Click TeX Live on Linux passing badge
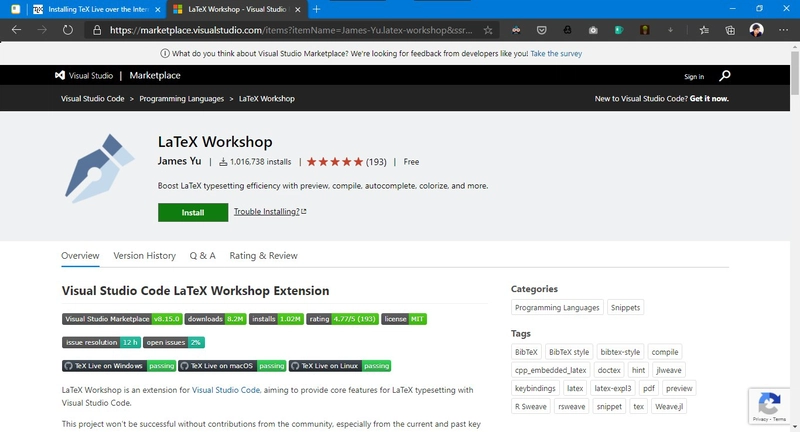800x432 pixels. pyautogui.click(x=340, y=366)
